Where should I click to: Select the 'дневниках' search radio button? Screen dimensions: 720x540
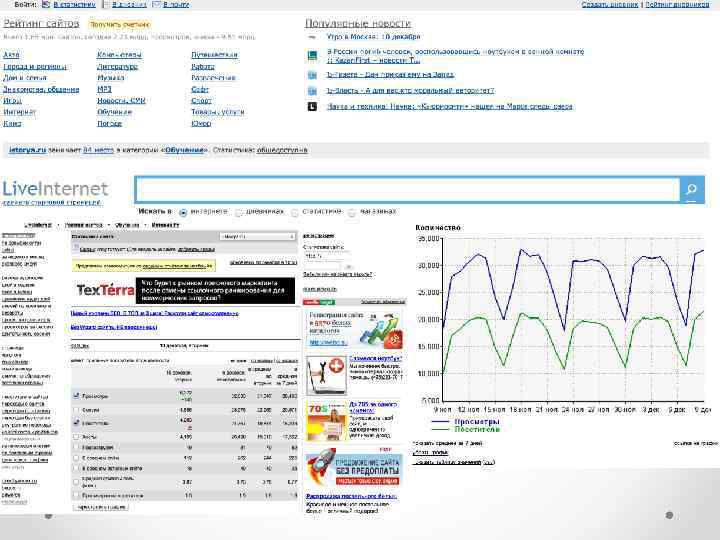(239, 213)
